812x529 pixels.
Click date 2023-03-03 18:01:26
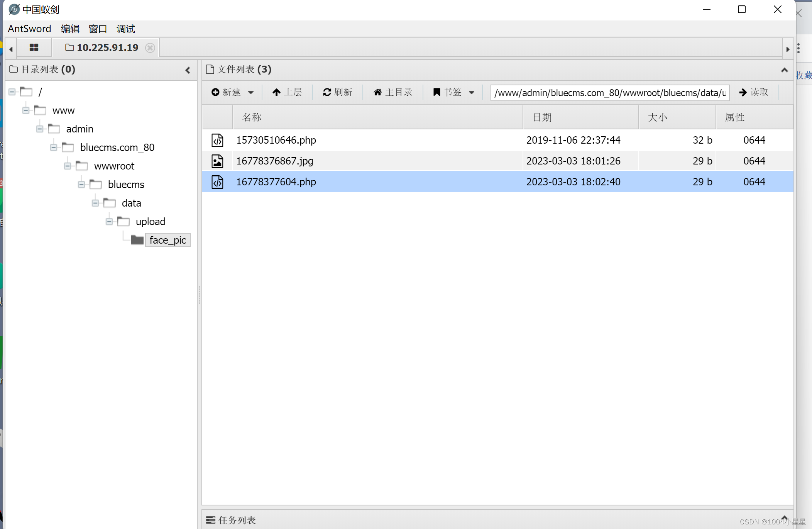pos(573,161)
